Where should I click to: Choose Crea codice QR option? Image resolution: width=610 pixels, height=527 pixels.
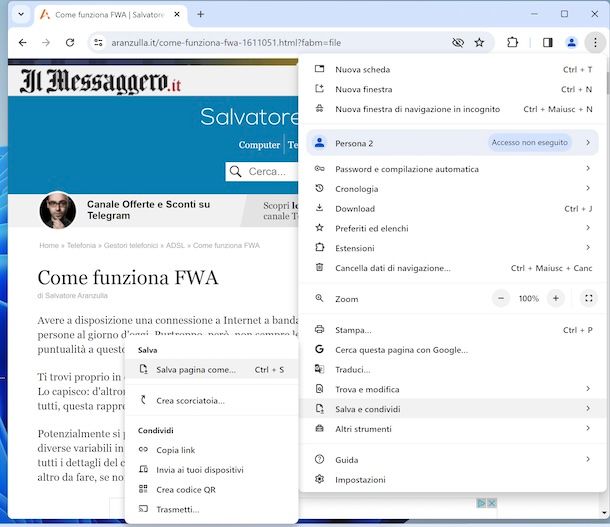pyautogui.click(x=212, y=490)
